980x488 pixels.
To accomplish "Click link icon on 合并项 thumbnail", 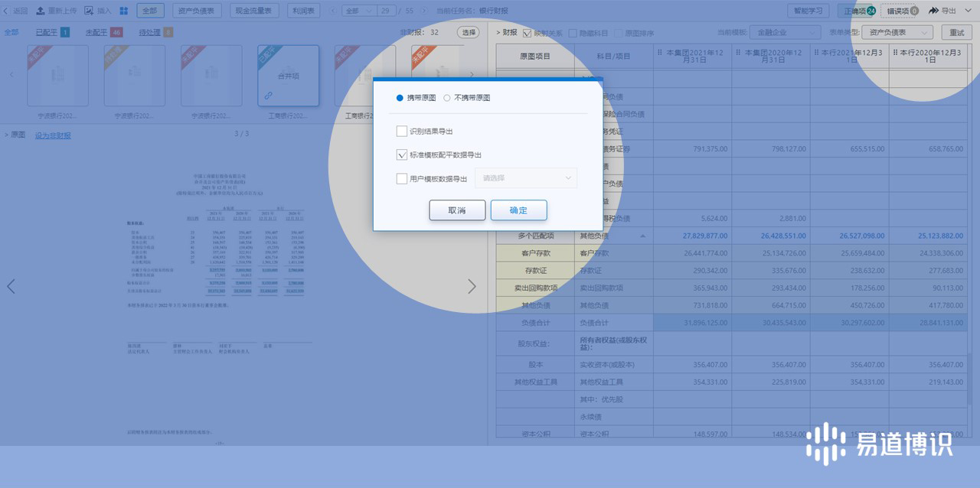I will [x=269, y=96].
